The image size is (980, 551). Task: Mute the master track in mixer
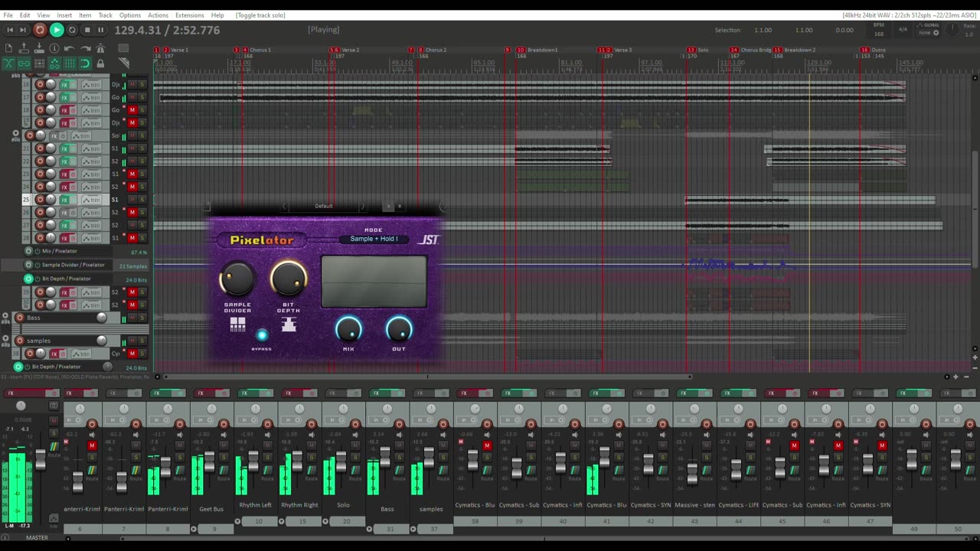click(54, 421)
